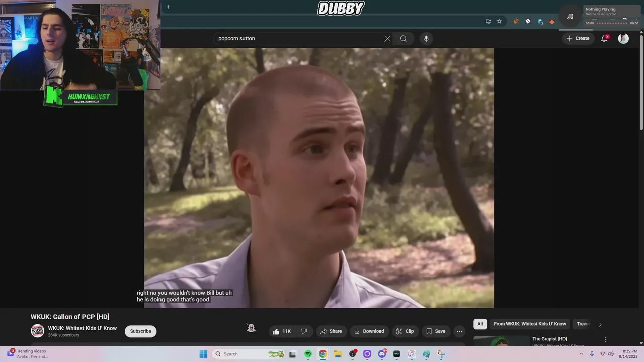This screenshot has width=644, height=362.
Task: Open Discord from the taskbar
Action: point(382,354)
